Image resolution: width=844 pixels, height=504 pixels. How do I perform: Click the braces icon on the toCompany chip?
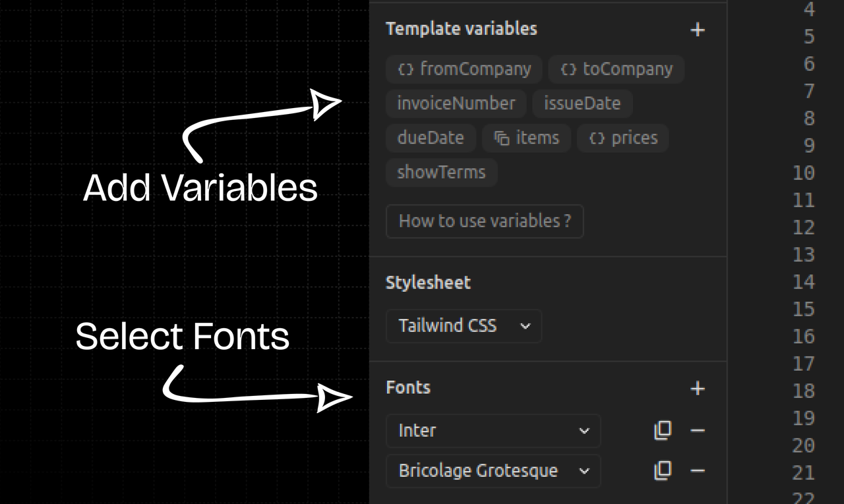pos(568,69)
